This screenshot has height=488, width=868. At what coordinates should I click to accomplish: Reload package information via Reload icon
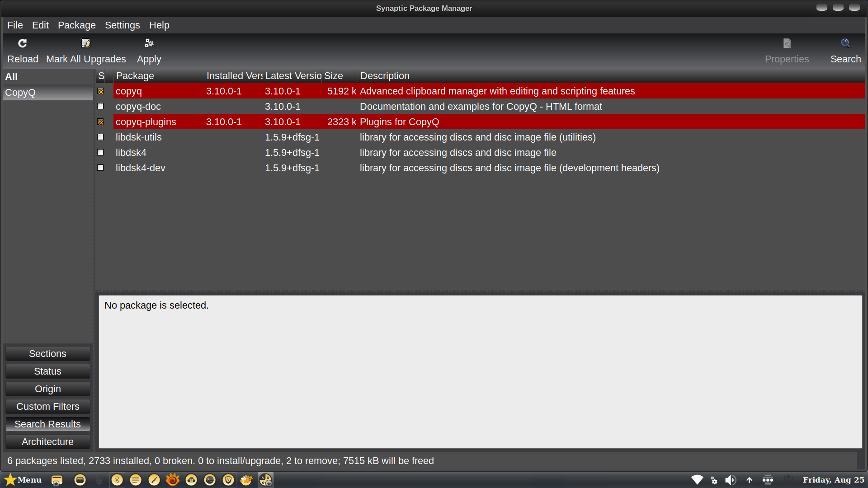23,43
